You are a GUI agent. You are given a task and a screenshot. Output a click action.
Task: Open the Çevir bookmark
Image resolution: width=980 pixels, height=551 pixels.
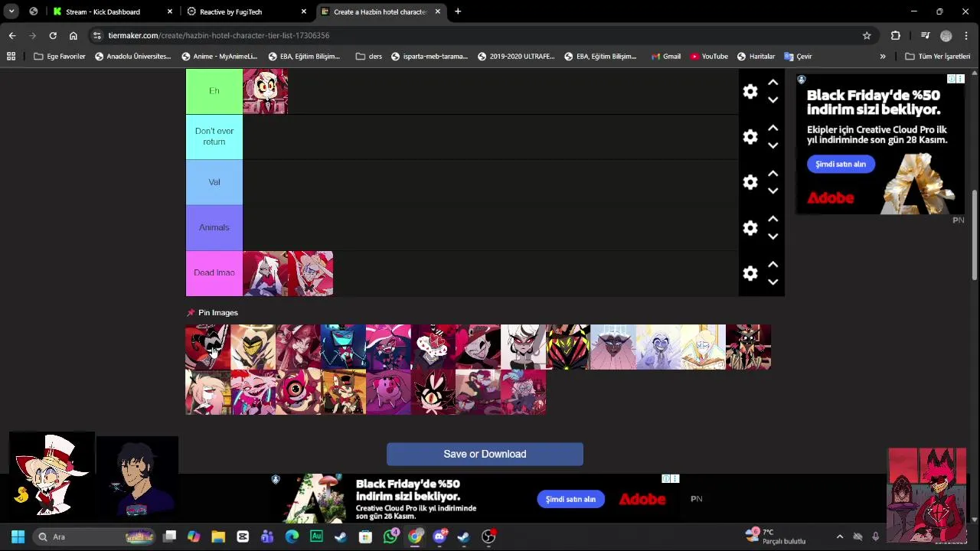(x=798, y=56)
